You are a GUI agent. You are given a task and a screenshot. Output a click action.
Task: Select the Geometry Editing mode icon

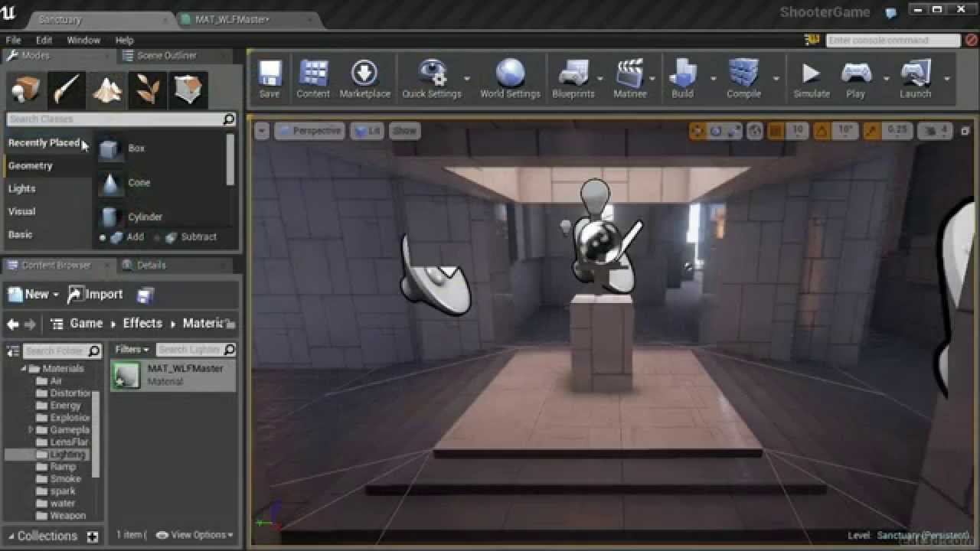click(x=188, y=90)
